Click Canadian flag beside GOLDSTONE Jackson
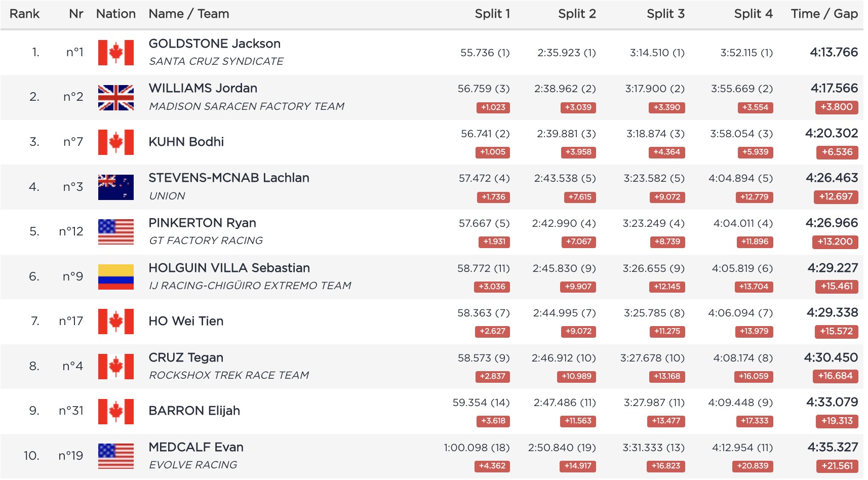868x480 pixels. 115,53
